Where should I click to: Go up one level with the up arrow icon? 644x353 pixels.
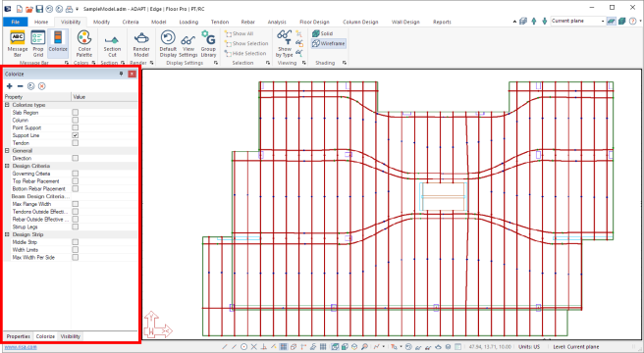534,22
